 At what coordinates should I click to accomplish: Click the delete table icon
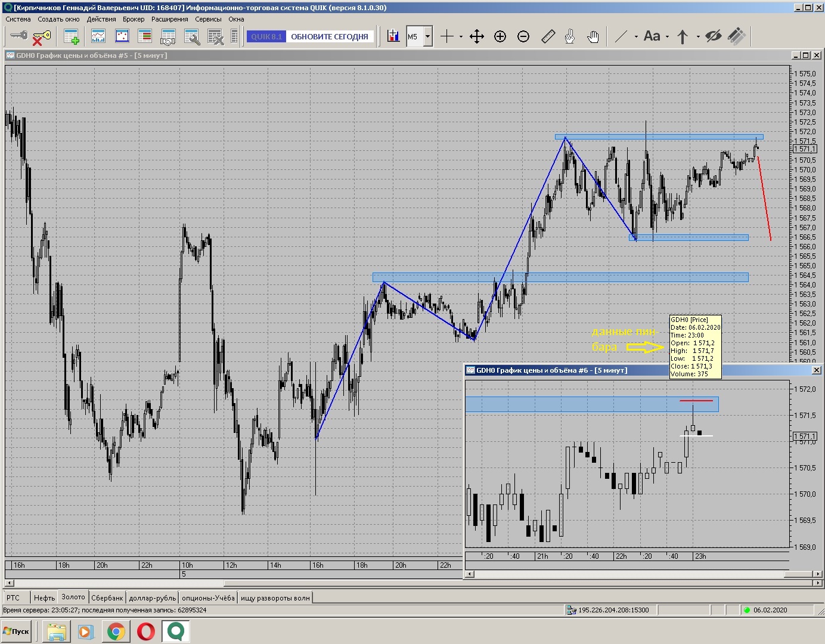tap(215, 36)
